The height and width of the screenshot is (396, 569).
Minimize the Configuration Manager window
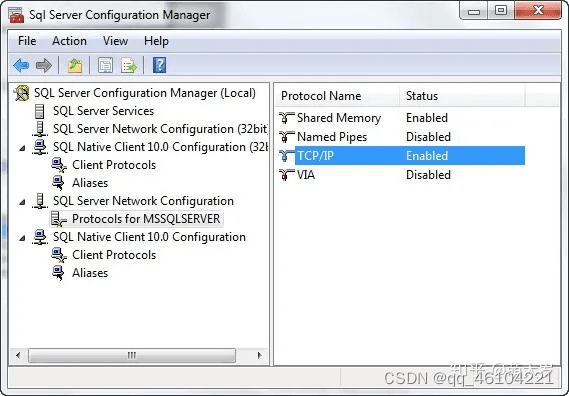pos(474,11)
